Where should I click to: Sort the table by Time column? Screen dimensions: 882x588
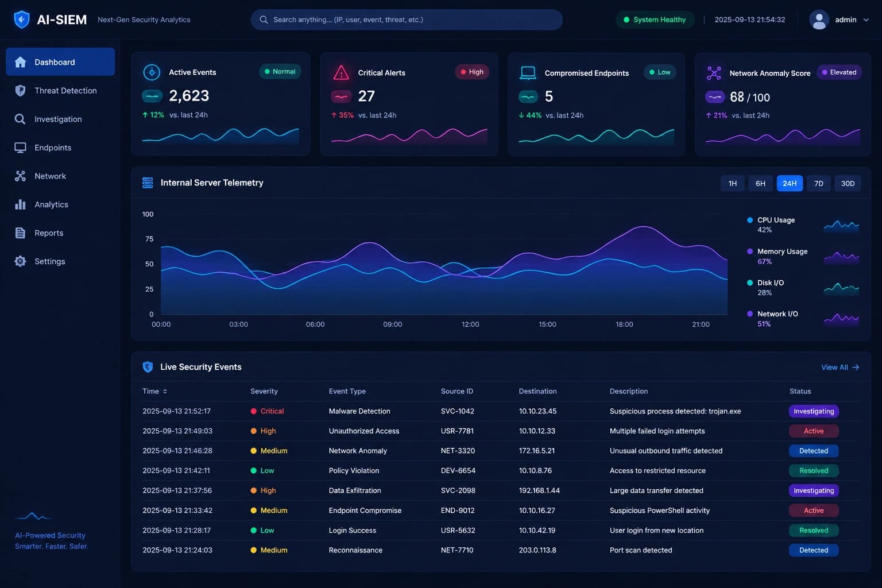pos(154,391)
